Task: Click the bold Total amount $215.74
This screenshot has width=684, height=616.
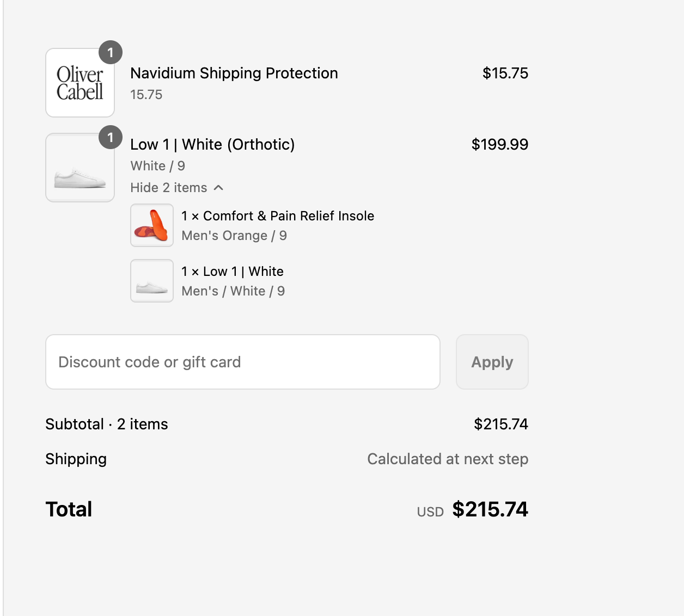Action: [x=490, y=509]
